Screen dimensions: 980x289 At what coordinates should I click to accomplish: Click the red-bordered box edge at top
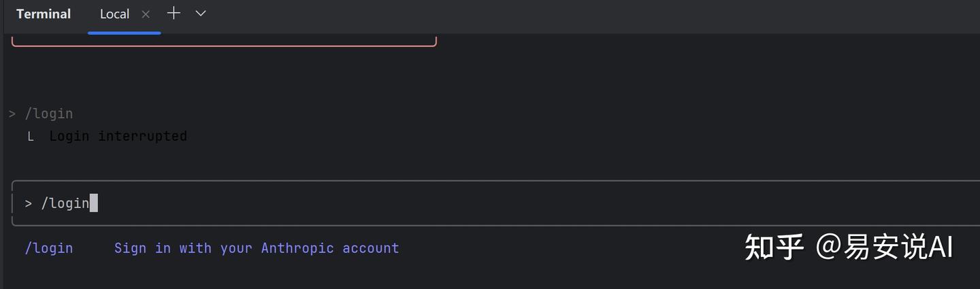tap(223, 45)
